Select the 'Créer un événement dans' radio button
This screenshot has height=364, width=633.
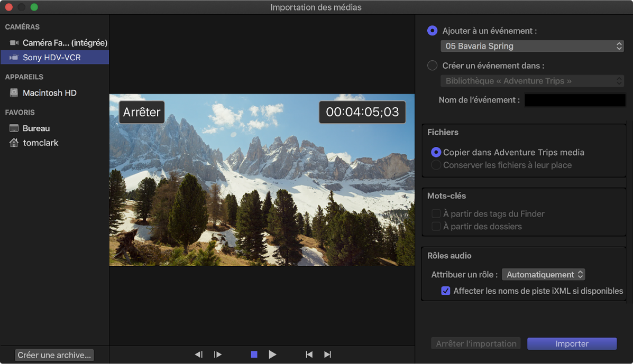[432, 66]
